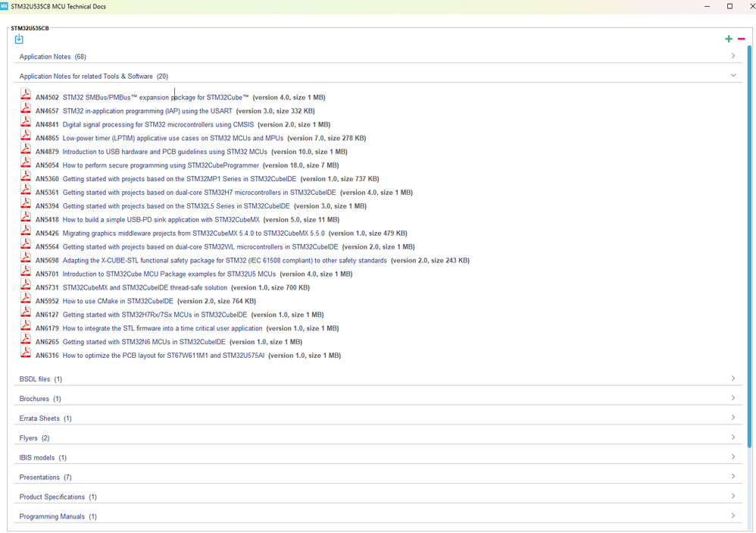Open the PDF icon for AN5054
This screenshot has width=756, height=533.
tap(26, 161)
